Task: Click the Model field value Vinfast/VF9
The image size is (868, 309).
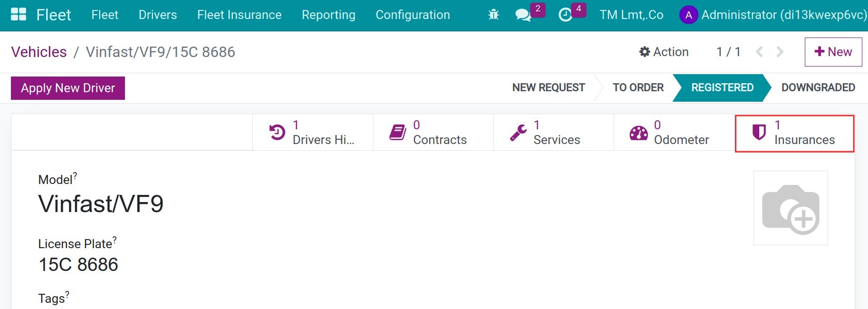Action: [101, 204]
